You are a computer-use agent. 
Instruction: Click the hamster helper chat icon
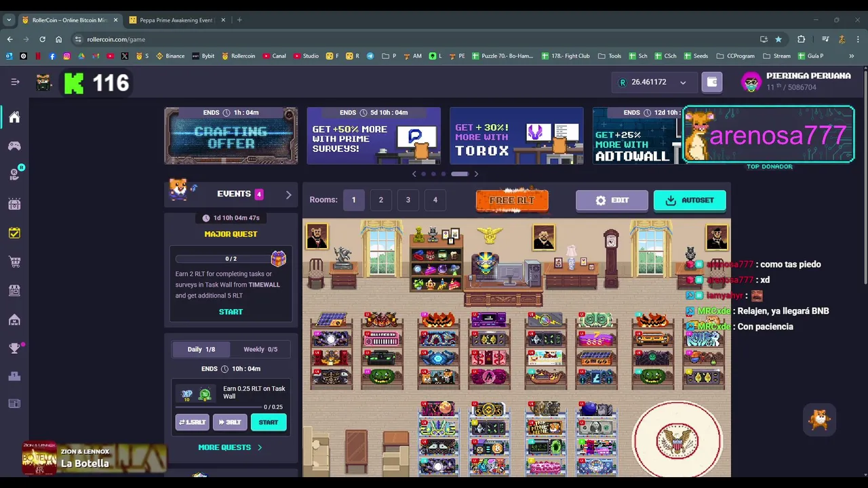pyautogui.click(x=820, y=420)
